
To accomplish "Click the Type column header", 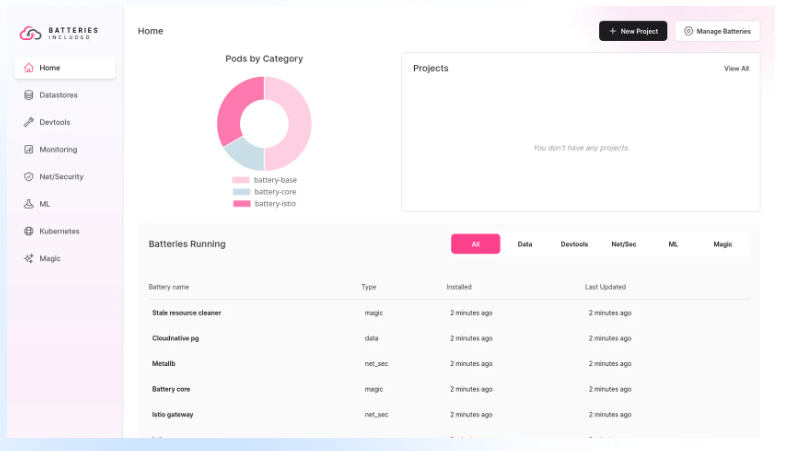I will [x=368, y=287].
